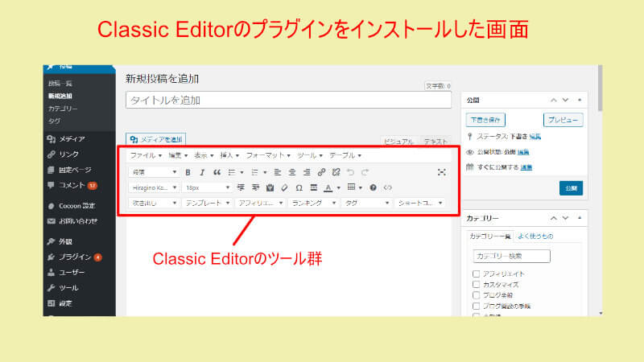Switch to よく使うもの categories tab
The height and width of the screenshot is (362, 644).
pos(535,236)
